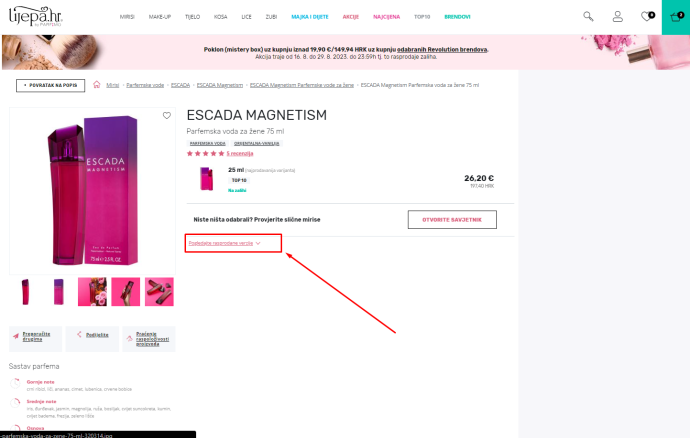690x438 pixels.
Task: Open the MIRISI menu item
Action: click(x=127, y=18)
